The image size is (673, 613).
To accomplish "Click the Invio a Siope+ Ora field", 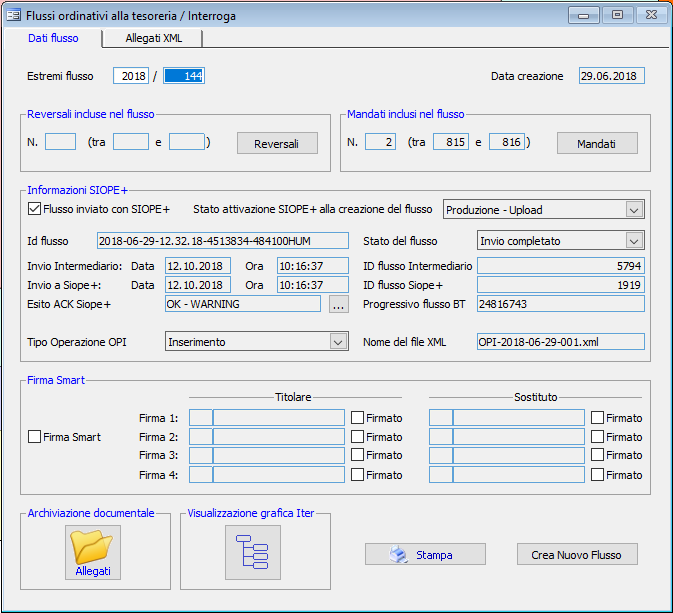I will 313,285.
